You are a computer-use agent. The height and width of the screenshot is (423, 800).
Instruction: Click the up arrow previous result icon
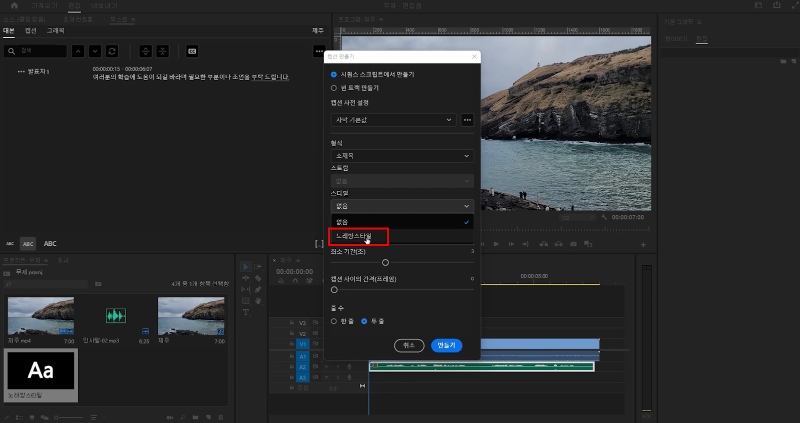pyautogui.click(x=77, y=50)
